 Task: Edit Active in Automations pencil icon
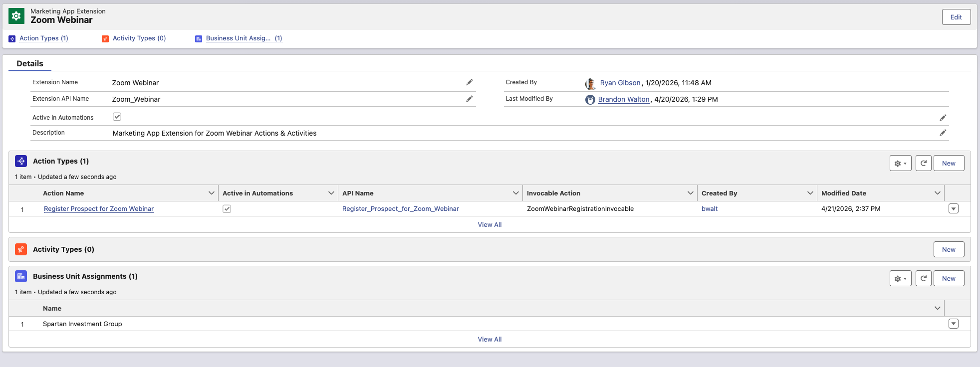pyautogui.click(x=943, y=118)
